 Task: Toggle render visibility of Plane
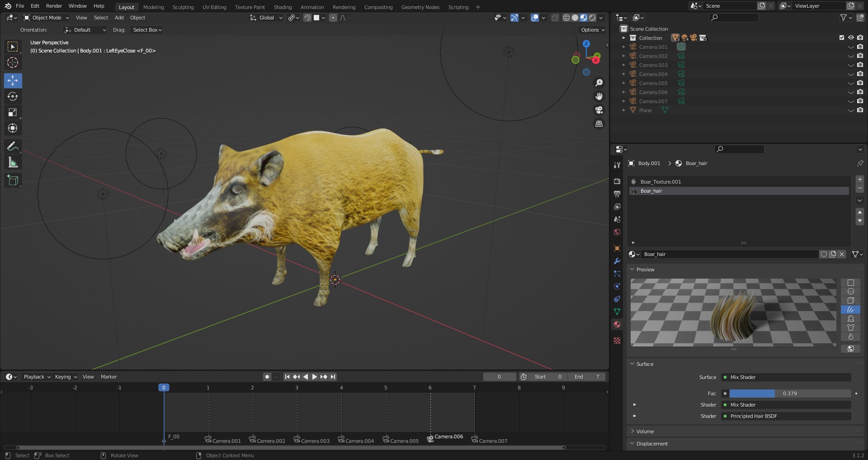(860, 110)
